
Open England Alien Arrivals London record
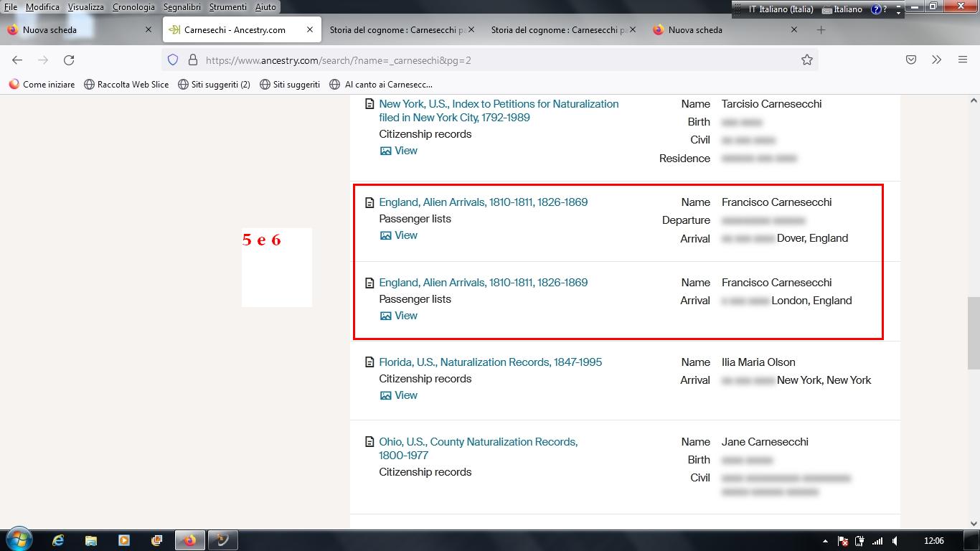(x=483, y=283)
